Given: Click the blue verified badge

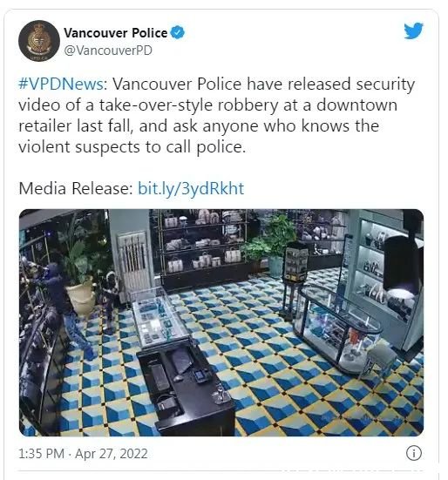Looking at the screenshot, I should coord(177,33).
